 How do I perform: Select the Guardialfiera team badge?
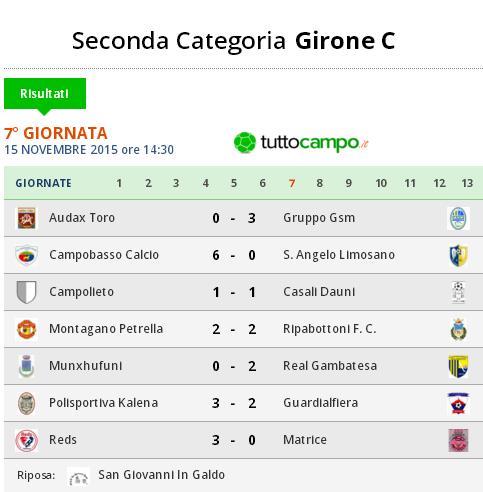pos(458,403)
